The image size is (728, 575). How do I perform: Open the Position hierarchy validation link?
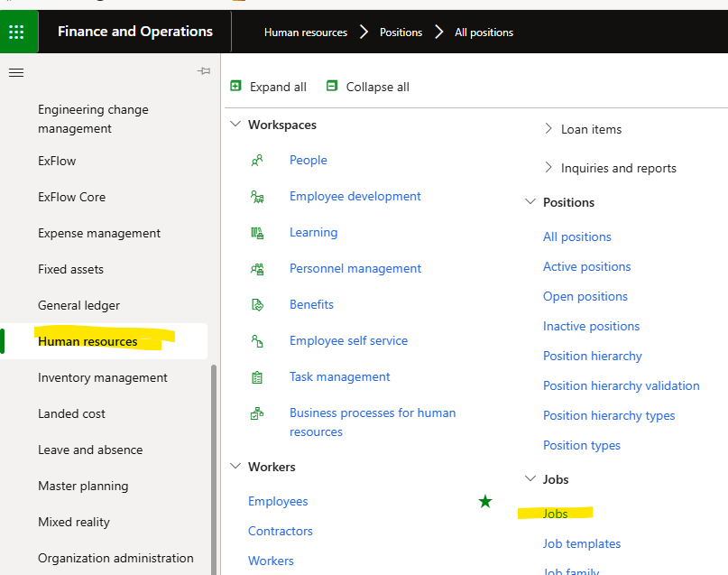coord(622,386)
